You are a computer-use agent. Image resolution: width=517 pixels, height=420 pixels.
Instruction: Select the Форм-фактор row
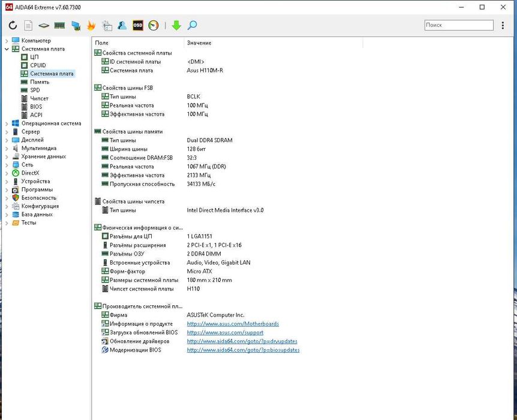tap(157, 271)
